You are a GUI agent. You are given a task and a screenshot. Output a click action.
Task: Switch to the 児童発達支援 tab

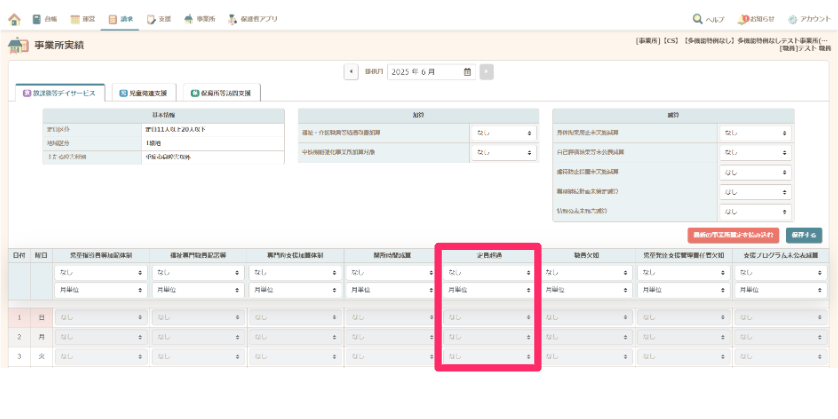tap(144, 93)
